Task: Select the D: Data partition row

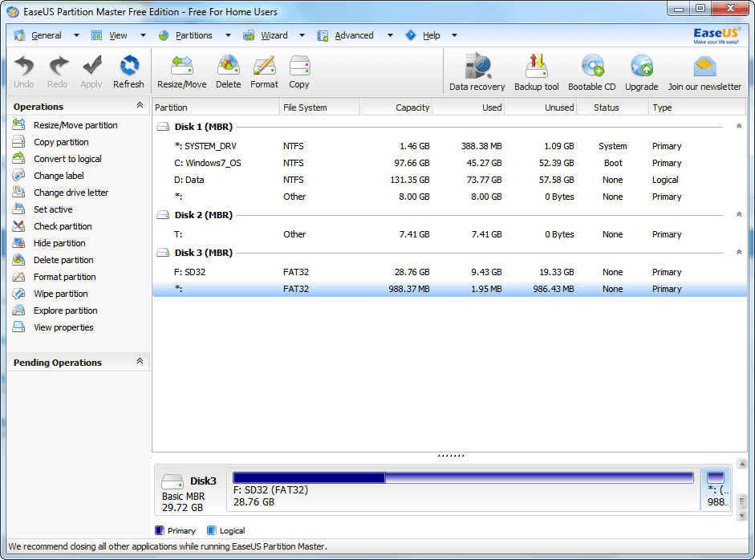Action: pyautogui.click(x=449, y=180)
